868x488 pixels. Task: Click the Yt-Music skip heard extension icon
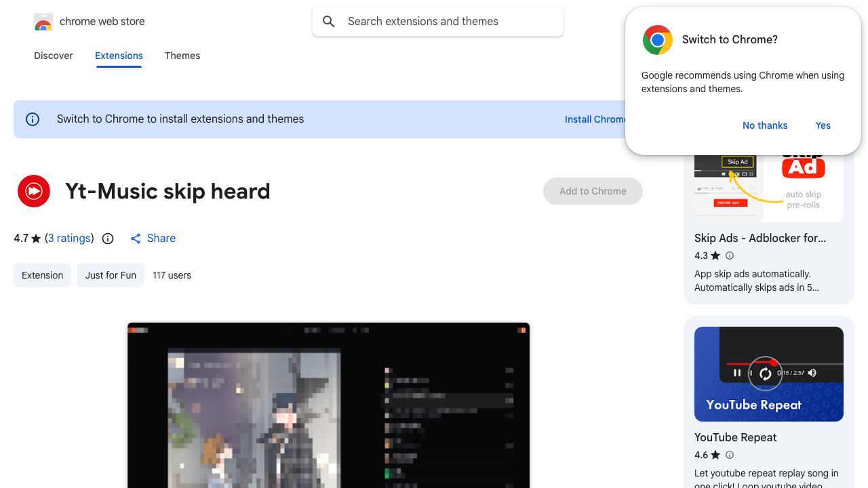[34, 191]
